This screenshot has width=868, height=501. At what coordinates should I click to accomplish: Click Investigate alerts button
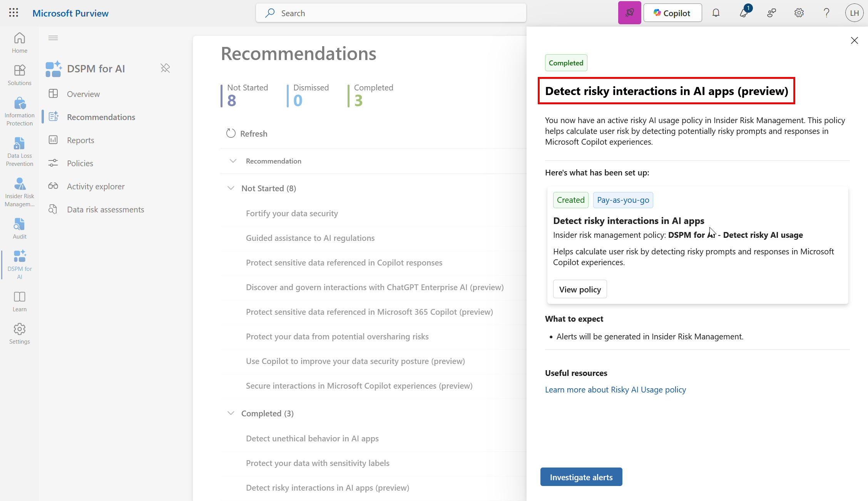click(581, 477)
